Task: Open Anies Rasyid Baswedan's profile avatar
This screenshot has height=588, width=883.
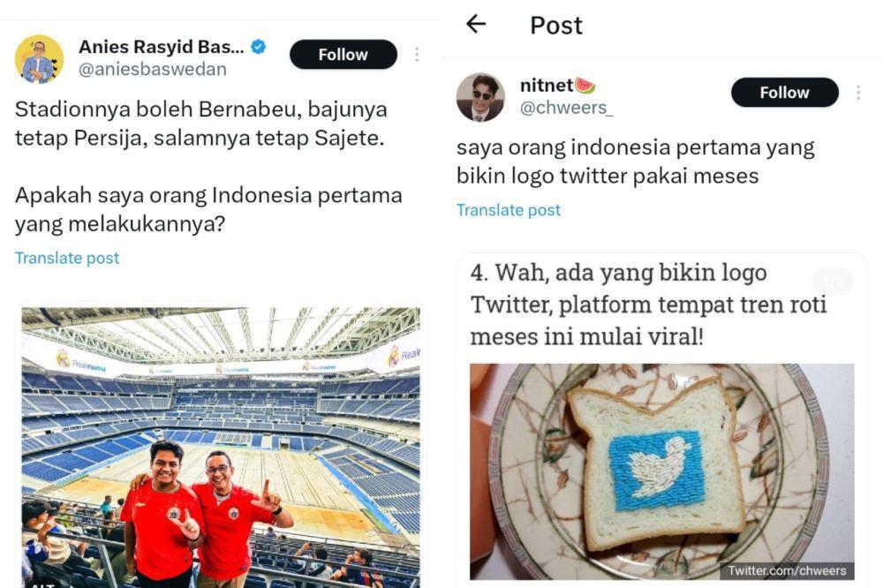Action: [39, 58]
